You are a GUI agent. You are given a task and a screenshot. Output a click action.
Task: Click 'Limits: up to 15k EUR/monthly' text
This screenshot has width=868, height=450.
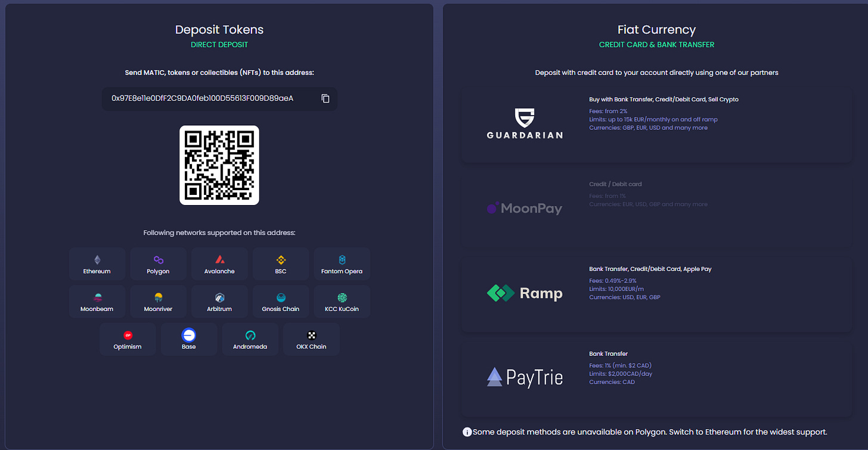point(653,119)
